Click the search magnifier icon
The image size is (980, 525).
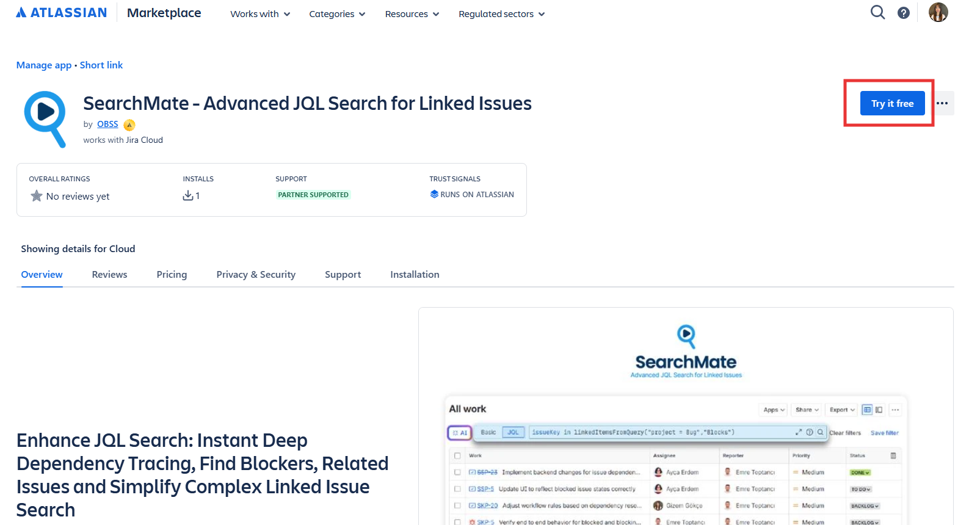tap(877, 12)
